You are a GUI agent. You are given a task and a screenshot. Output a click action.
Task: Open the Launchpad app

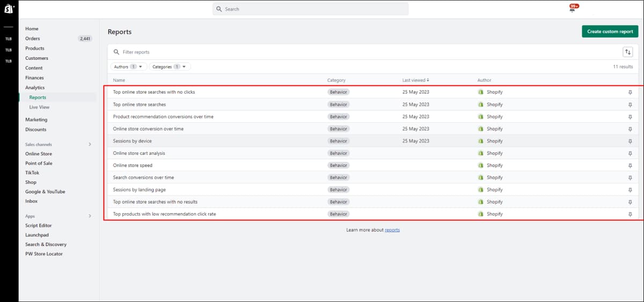click(x=37, y=235)
